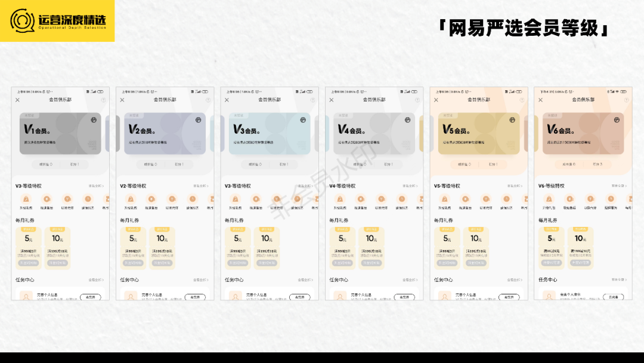Open help icon on V5 member screen
This screenshot has width=644, height=363.
pyautogui.click(x=522, y=100)
